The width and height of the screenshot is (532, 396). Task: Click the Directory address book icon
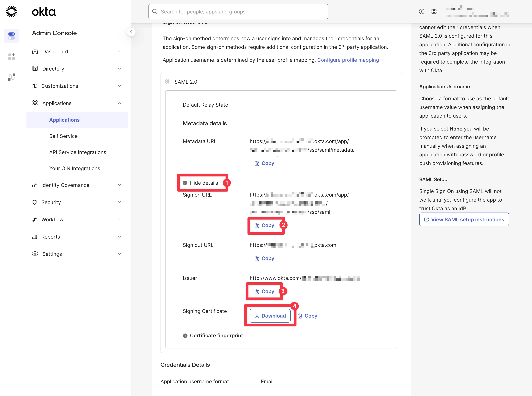[35, 69]
